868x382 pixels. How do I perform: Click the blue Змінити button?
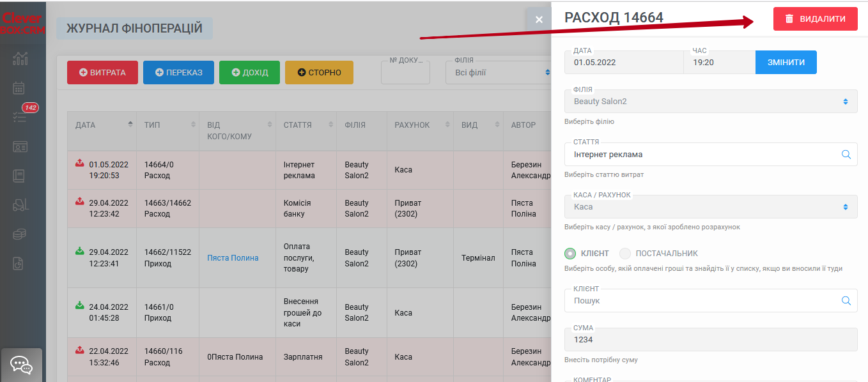786,63
